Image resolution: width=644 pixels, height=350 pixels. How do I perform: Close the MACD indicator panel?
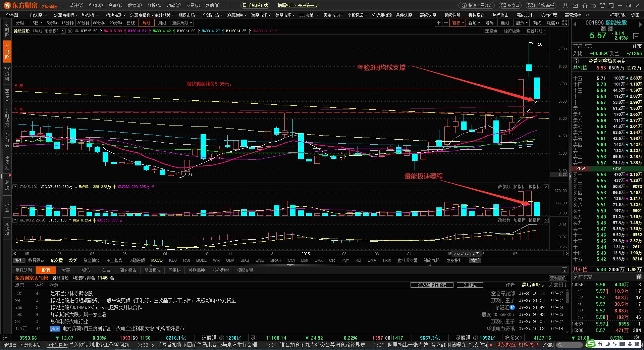point(546,220)
